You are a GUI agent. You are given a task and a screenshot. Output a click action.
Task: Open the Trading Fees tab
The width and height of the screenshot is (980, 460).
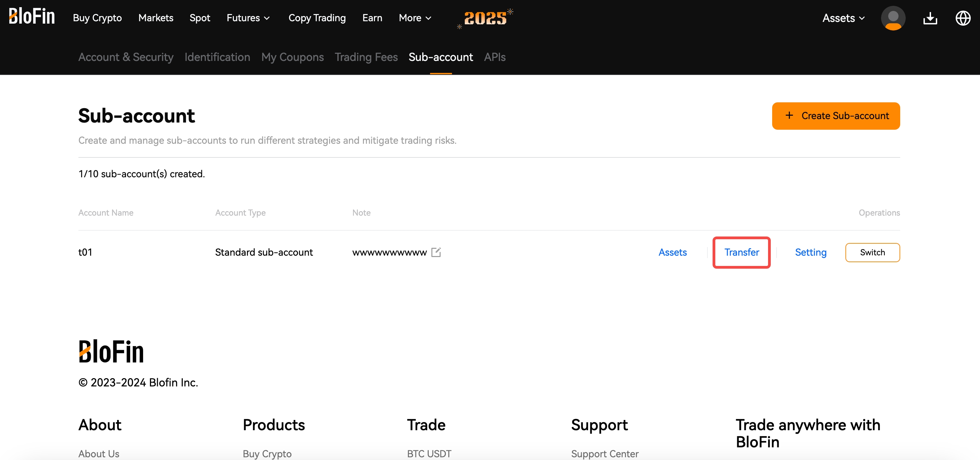[366, 57]
